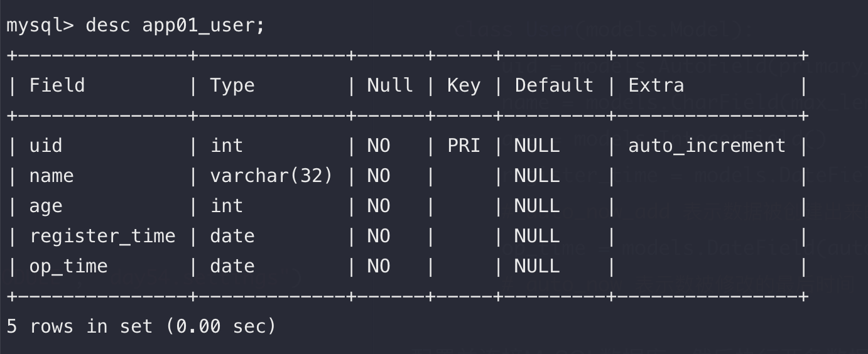Viewport: 868px width, 354px height.
Task: Click the '5 rows in set' result line
Action: [x=141, y=326]
